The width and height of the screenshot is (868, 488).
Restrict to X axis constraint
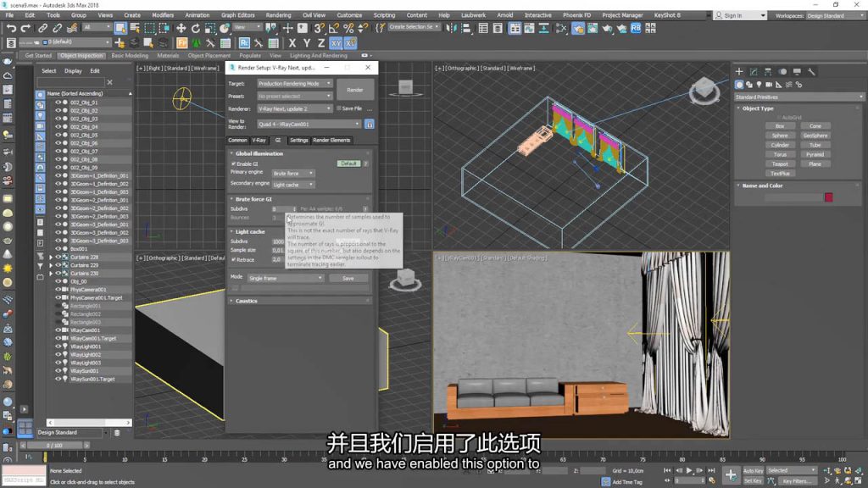tap(292, 42)
